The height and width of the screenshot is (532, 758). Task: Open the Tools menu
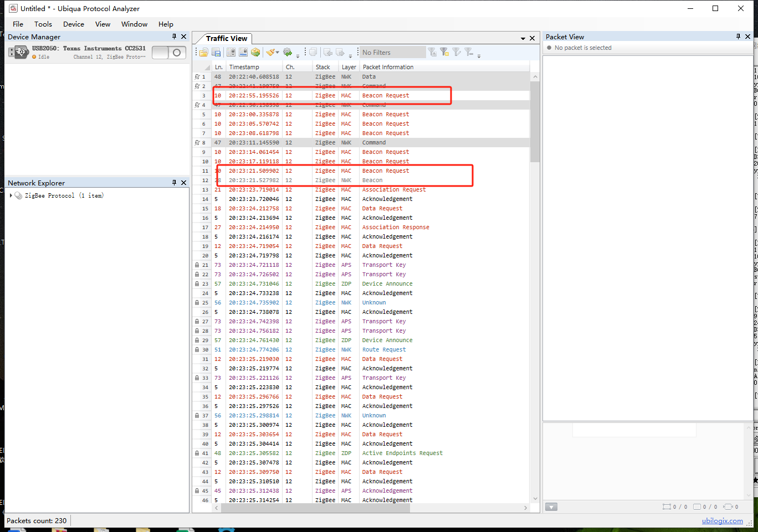click(43, 24)
